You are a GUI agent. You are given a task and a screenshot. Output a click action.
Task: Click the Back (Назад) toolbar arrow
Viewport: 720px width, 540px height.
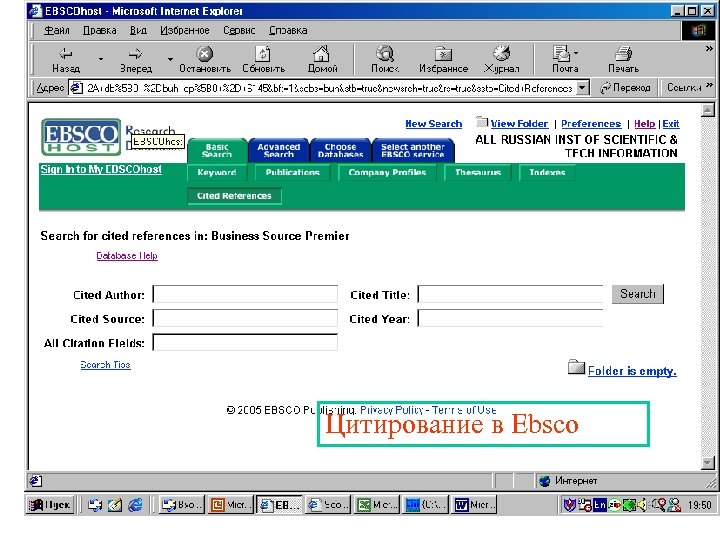point(66,60)
